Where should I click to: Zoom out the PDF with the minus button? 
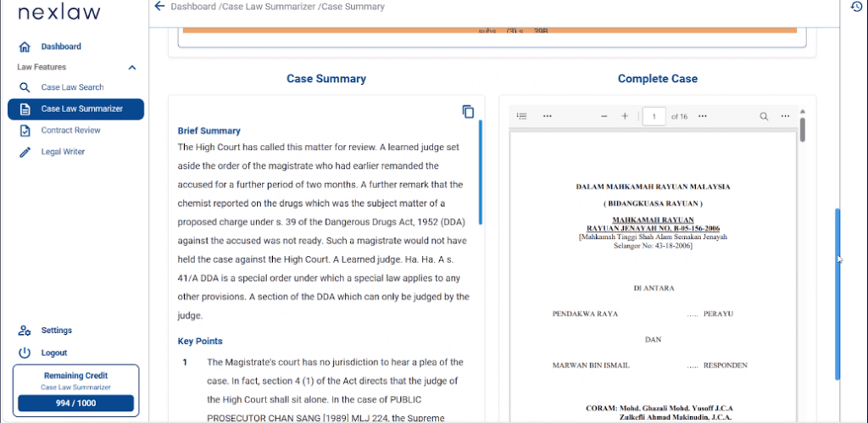click(604, 116)
